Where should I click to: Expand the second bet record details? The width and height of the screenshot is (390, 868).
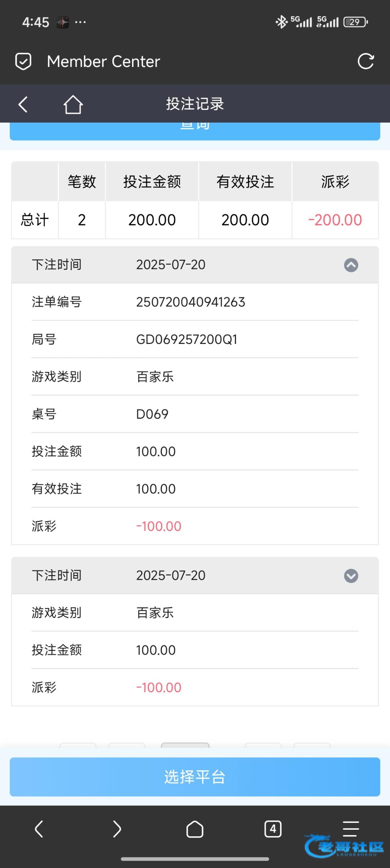(351, 576)
